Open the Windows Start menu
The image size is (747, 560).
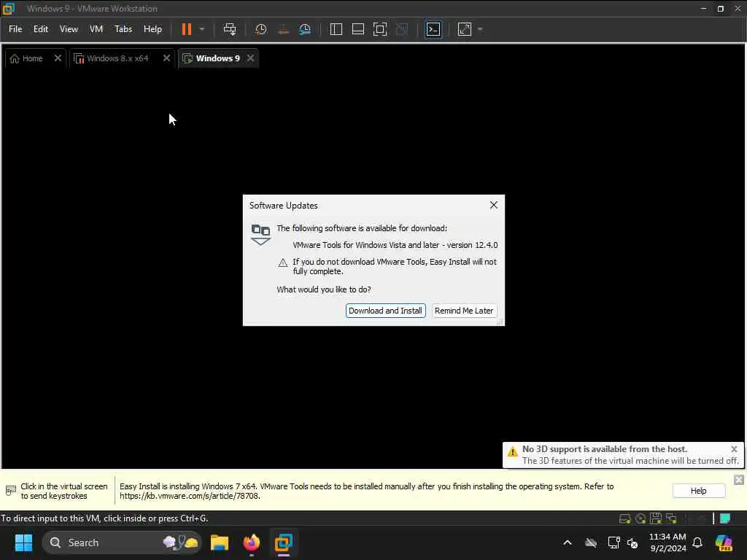23,542
